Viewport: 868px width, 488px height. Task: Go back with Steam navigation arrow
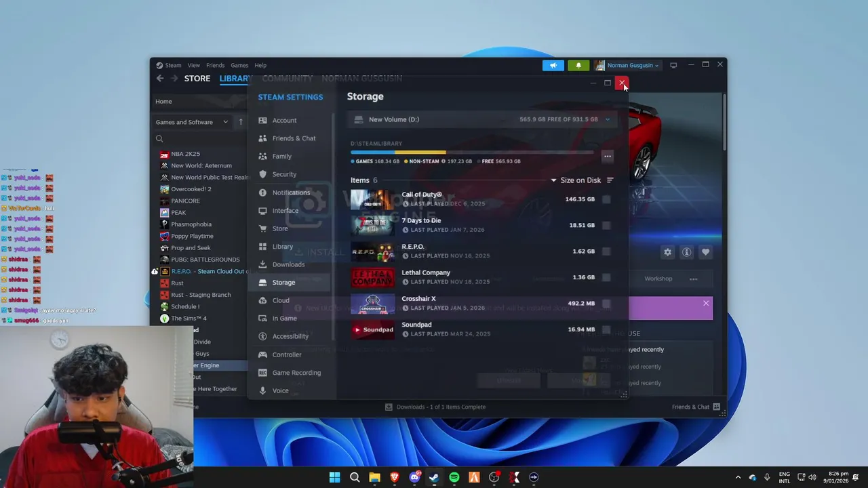[x=160, y=79]
